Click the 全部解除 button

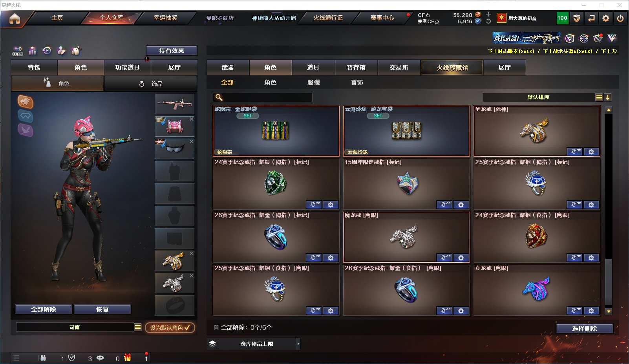click(x=44, y=309)
